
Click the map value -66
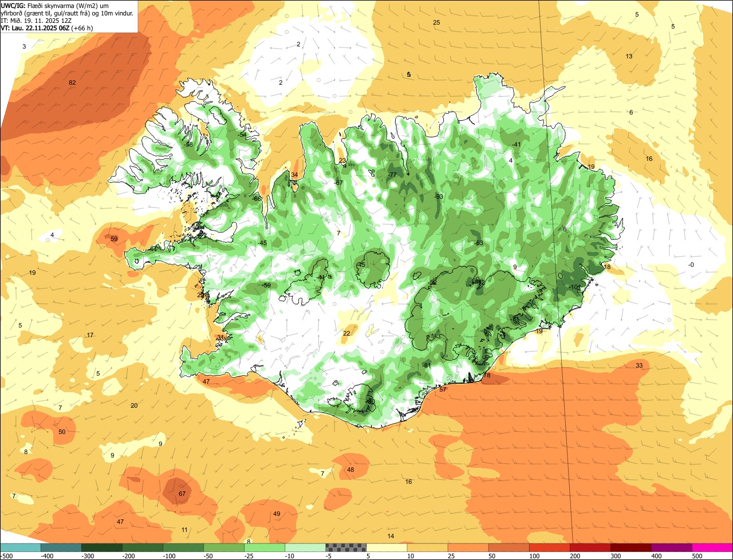(x=257, y=199)
